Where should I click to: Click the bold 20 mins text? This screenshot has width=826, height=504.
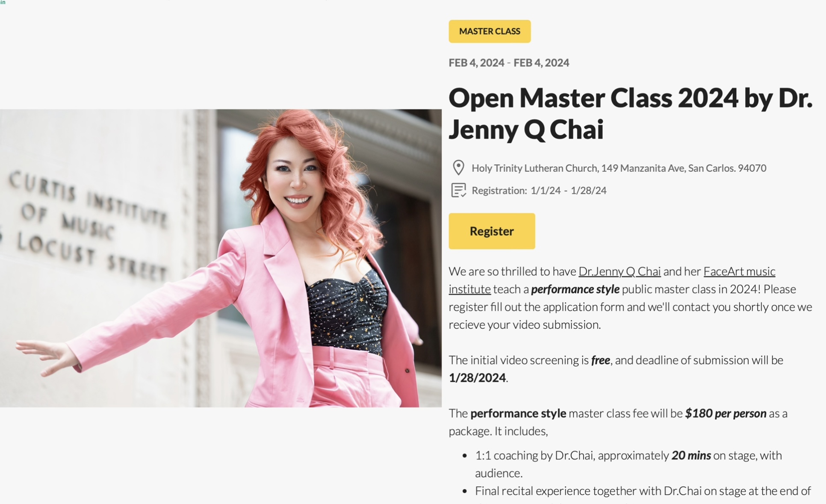tap(691, 456)
